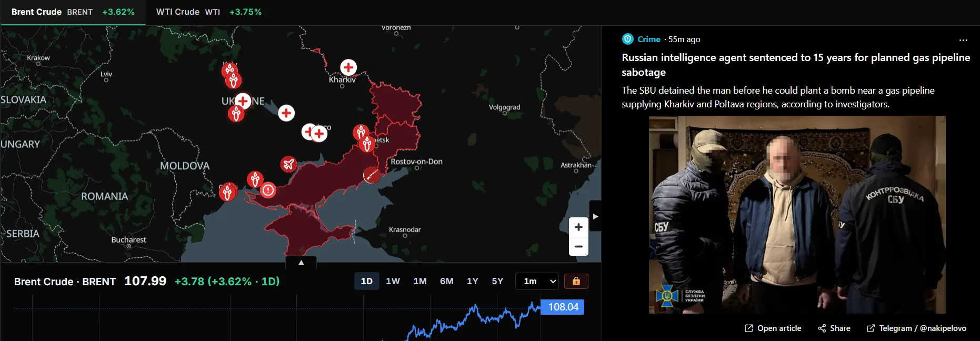Select the 1Y chart range

pyautogui.click(x=473, y=281)
